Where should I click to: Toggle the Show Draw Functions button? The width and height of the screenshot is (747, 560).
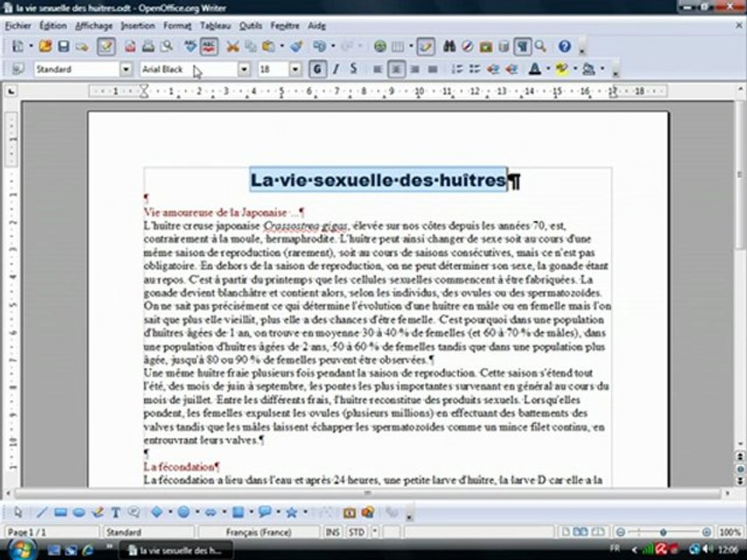click(x=426, y=46)
